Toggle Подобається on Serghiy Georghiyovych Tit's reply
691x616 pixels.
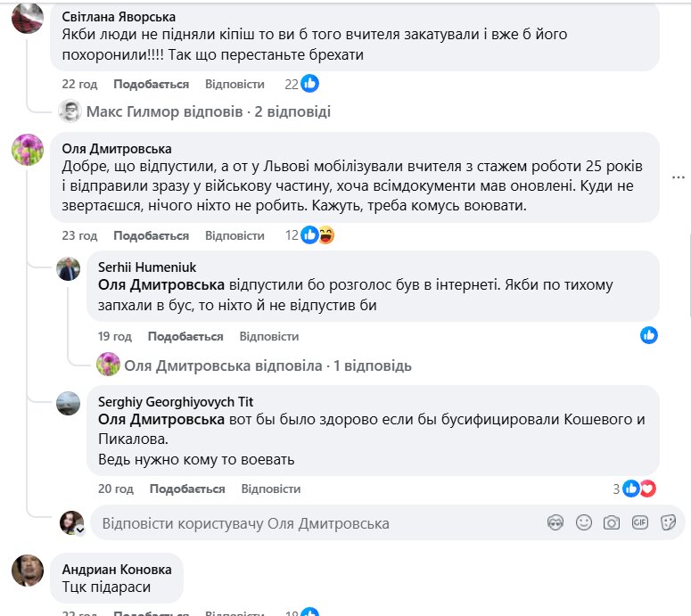tap(187, 489)
